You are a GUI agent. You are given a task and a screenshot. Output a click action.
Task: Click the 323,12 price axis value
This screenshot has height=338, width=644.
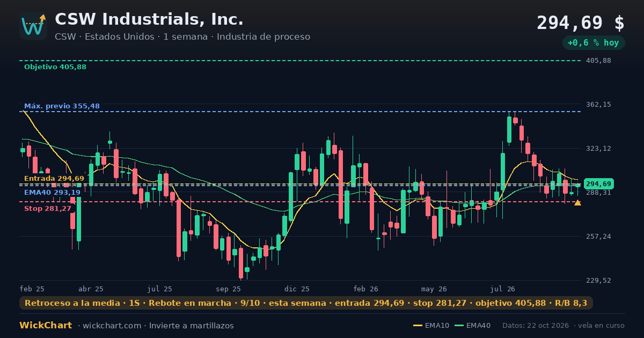[x=598, y=149]
